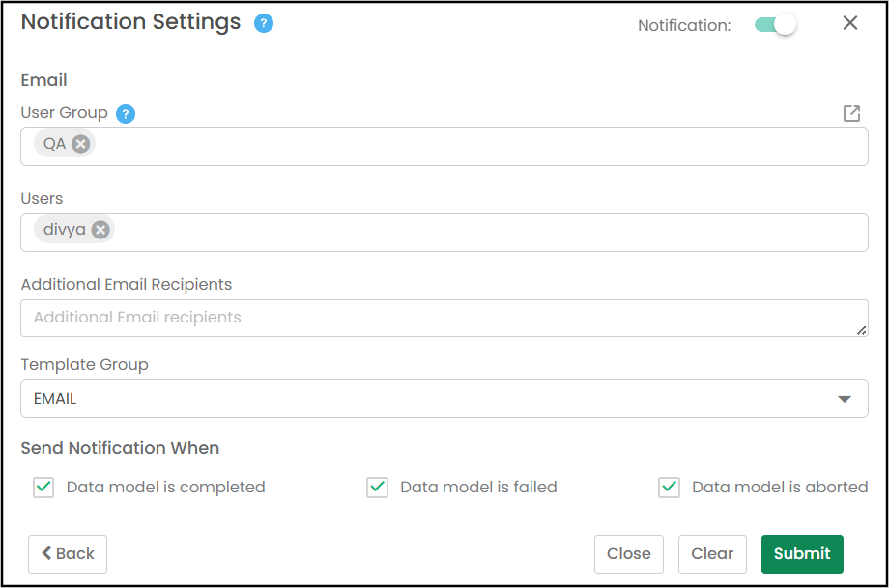
Task: Click resize handle of Additional Email field
Action: pyautogui.click(x=861, y=331)
